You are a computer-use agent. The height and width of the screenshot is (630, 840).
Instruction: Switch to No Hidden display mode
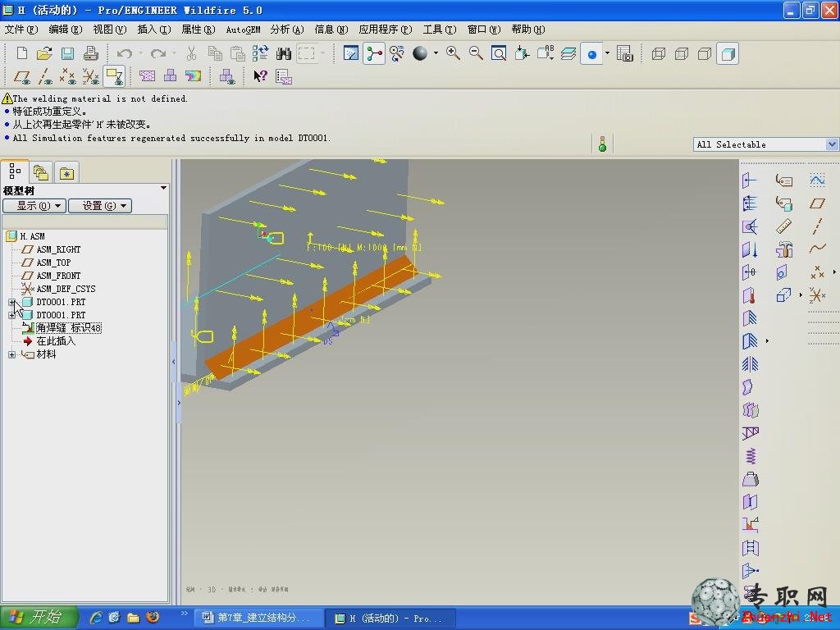705,53
